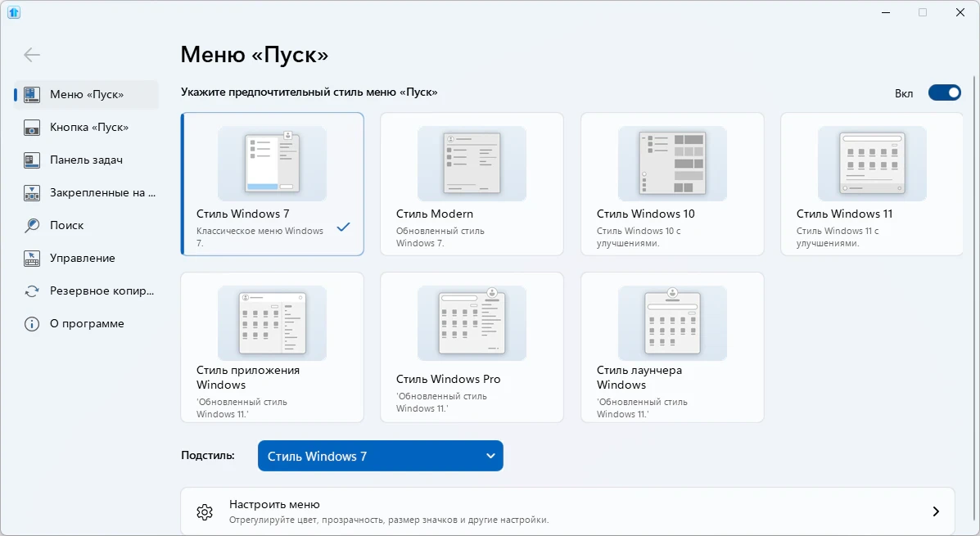This screenshot has width=980, height=536.
Task: Open the Подстиль dropdown
Action: coord(380,456)
